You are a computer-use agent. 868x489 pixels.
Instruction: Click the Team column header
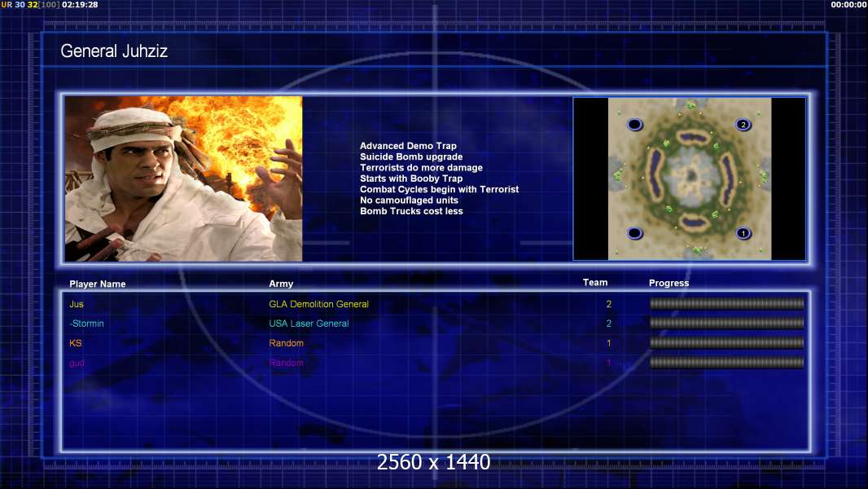click(595, 283)
